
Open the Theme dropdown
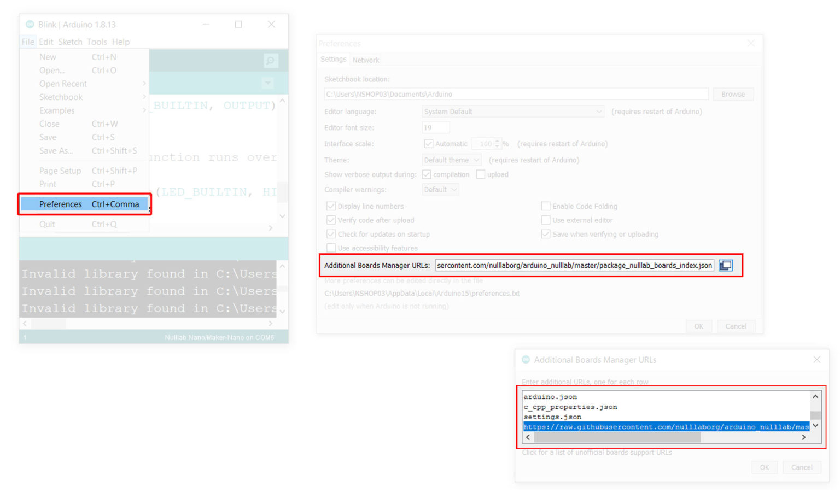452,160
